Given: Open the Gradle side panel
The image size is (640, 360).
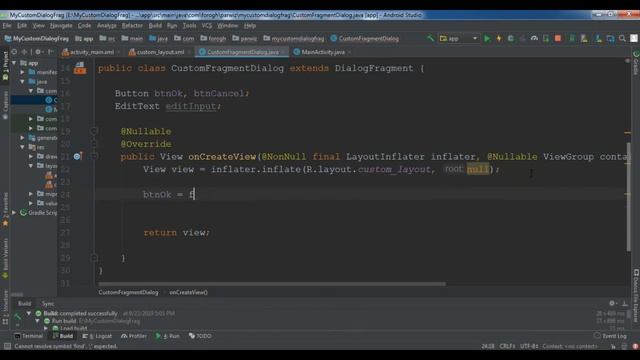Looking at the screenshot, I should coord(636,63).
